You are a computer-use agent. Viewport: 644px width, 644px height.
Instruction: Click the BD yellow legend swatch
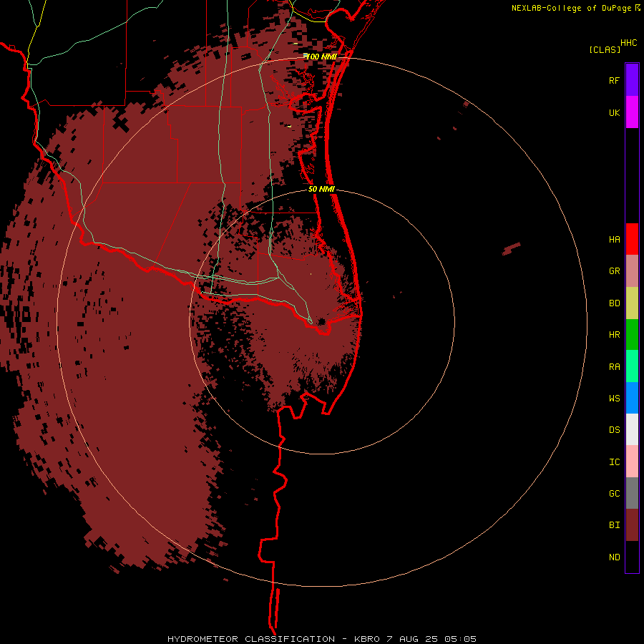point(632,303)
